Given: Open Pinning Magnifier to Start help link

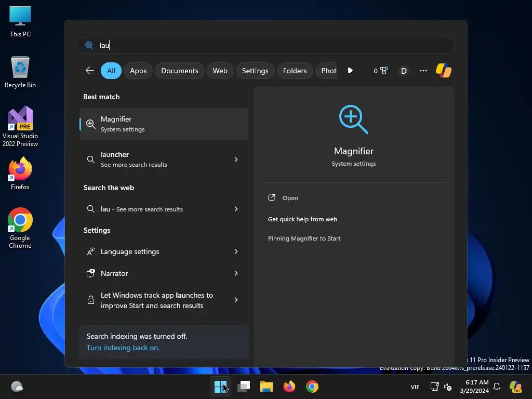Looking at the screenshot, I should click(x=304, y=238).
